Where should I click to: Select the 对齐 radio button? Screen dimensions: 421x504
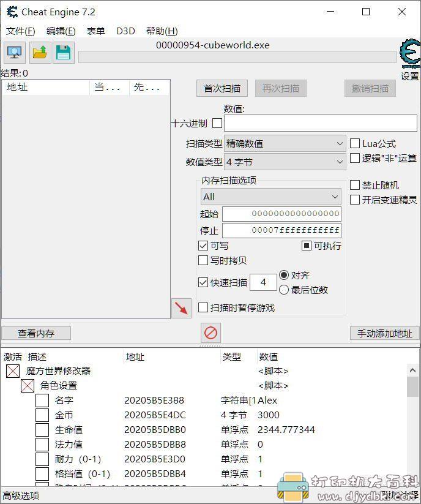[284, 275]
